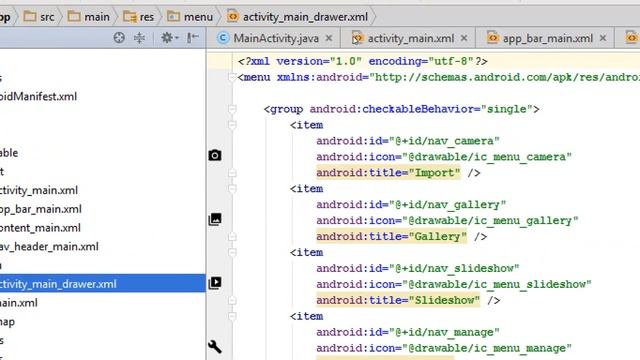Select nav_header_main.xml in project tree
The image size is (640, 360).
coord(49,247)
